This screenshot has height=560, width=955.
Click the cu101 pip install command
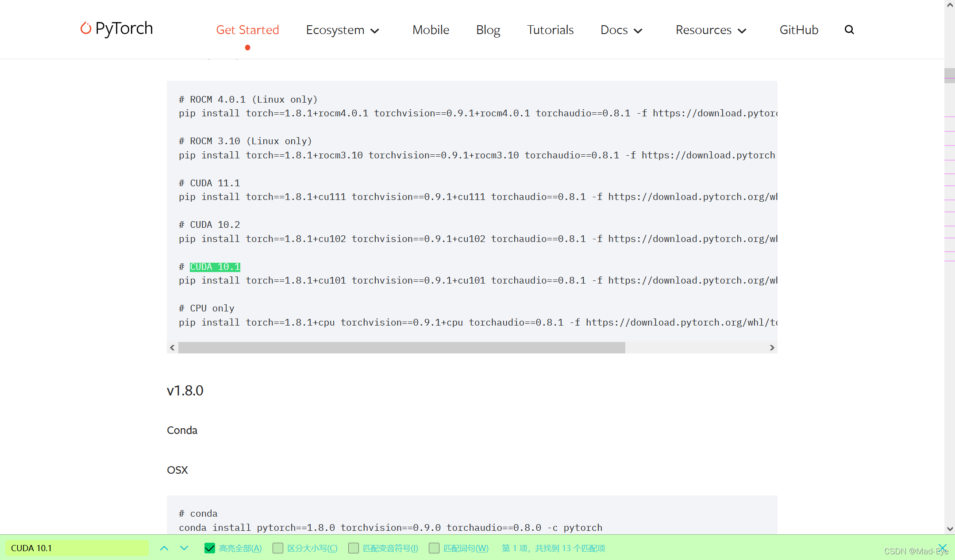pyautogui.click(x=478, y=280)
